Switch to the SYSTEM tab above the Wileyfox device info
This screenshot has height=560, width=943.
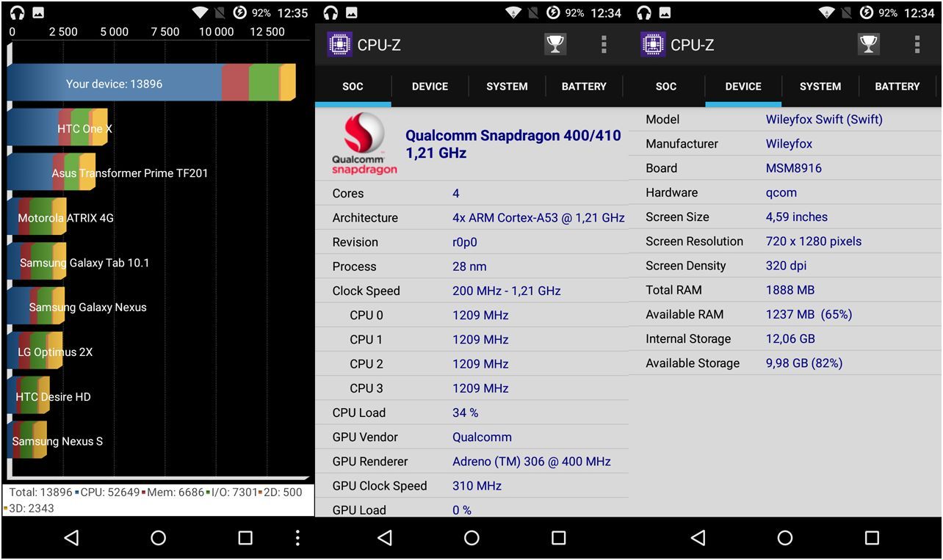pyautogui.click(x=820, y=87)
